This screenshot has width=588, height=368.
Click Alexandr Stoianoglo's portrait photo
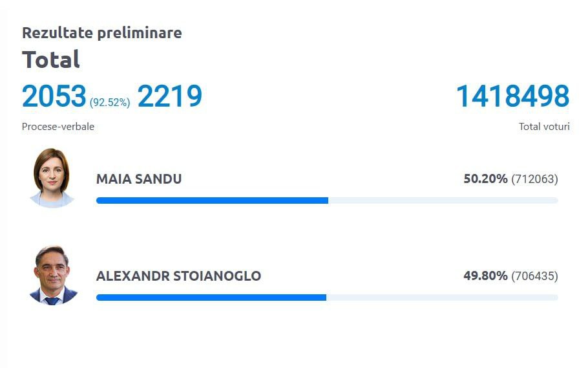(x=52, y=276)
